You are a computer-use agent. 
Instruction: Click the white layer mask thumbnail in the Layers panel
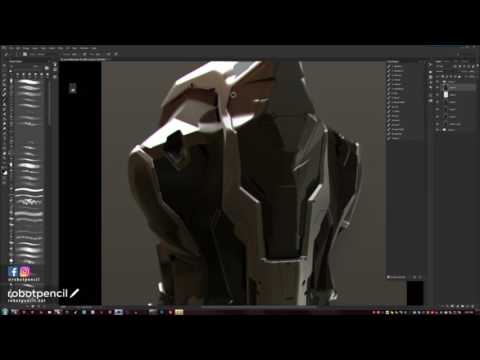[446, 94]
